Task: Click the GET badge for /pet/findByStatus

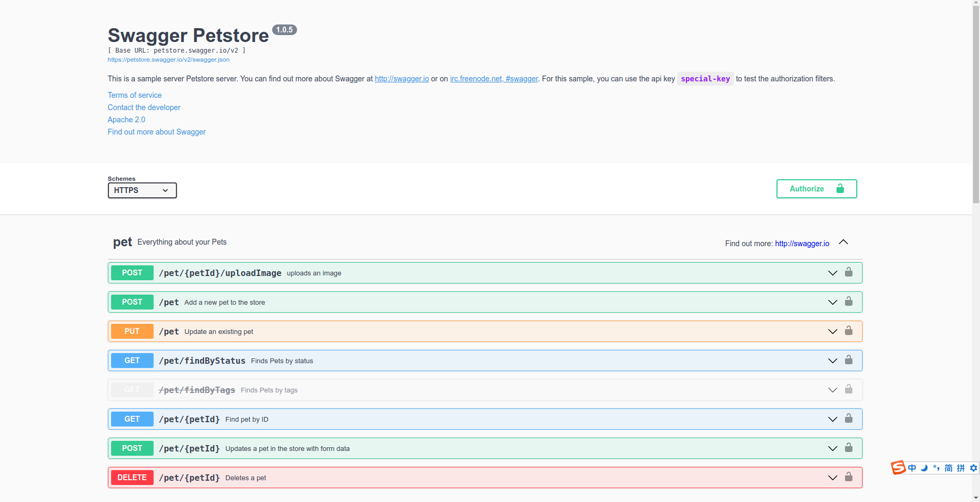Action: click(x=132, y=361)
